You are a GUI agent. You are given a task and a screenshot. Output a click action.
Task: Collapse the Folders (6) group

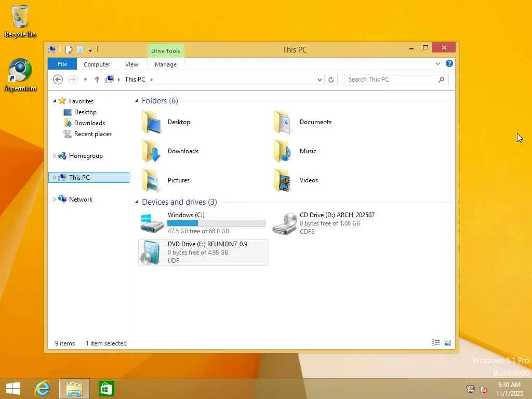(137, 101)
